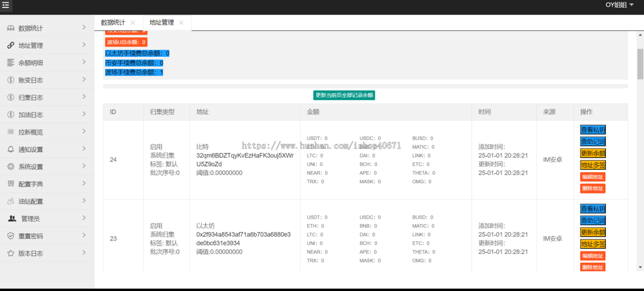
Task: Expand the 归集日志 sidebar chevron
Action: [x=84, y=96]
